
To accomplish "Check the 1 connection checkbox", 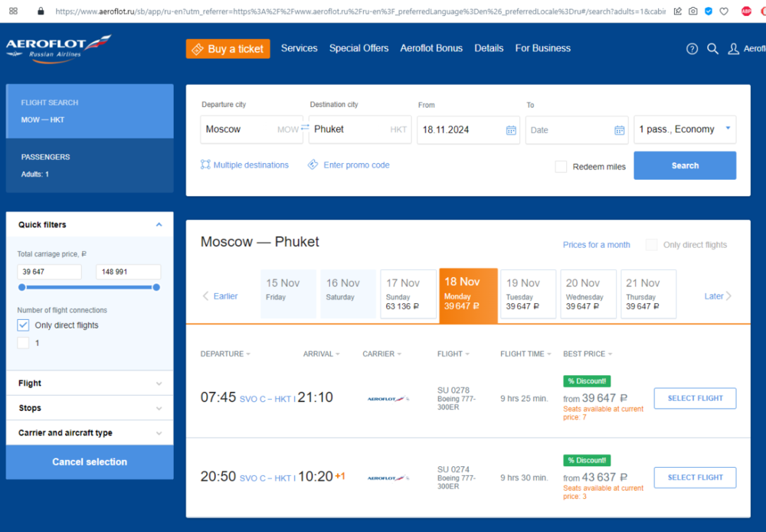I will point(23,343).
